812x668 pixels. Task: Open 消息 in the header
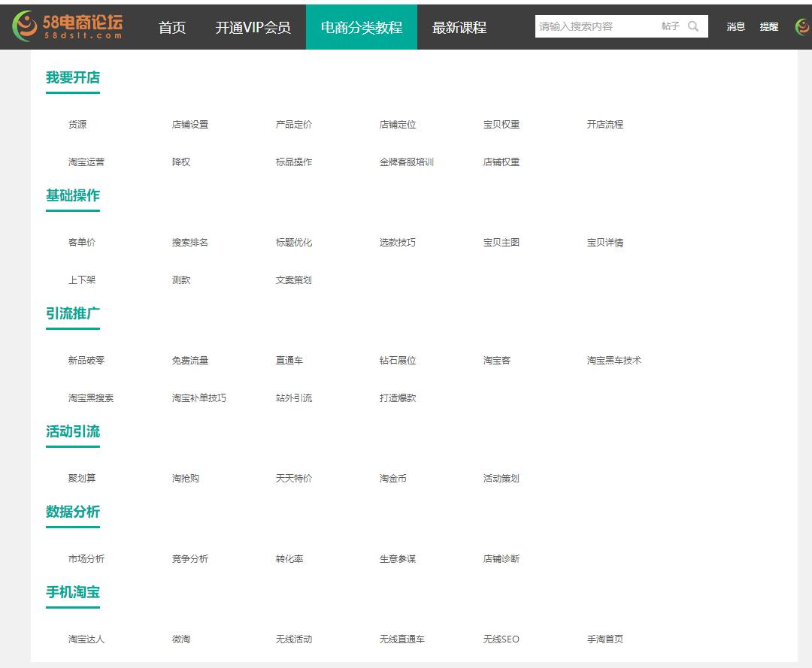pos(735,27)
